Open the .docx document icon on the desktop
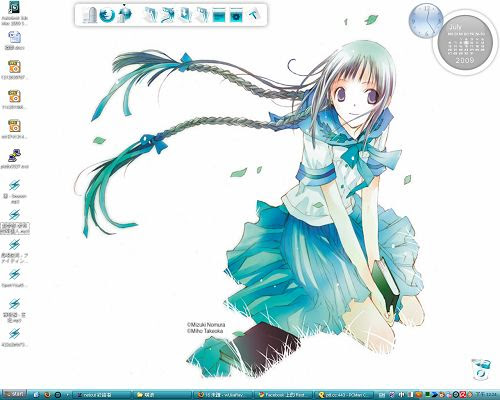500x400 pixels. click(x=14, y=41)
